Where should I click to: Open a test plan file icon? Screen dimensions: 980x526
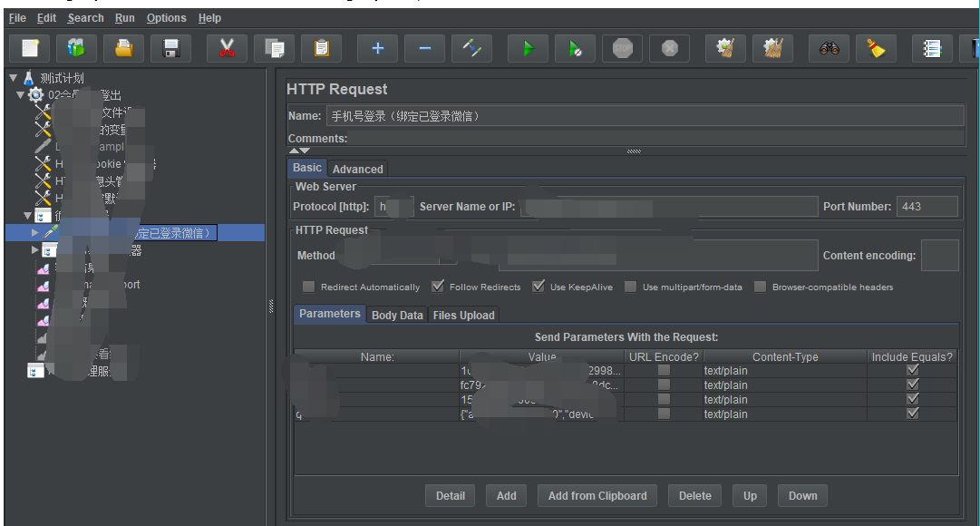(x=124, y=48)
